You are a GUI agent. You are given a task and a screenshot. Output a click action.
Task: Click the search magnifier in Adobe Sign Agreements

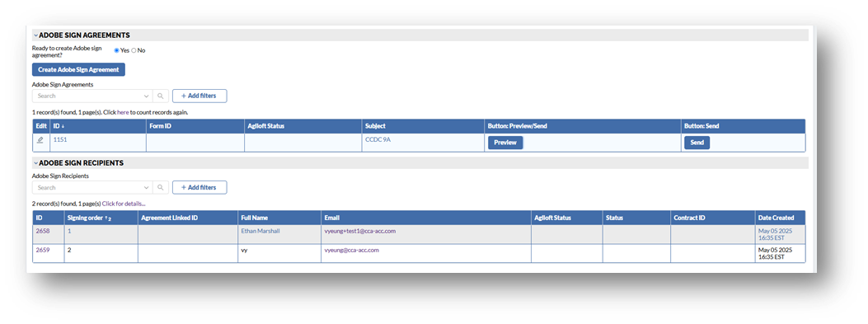160,96
